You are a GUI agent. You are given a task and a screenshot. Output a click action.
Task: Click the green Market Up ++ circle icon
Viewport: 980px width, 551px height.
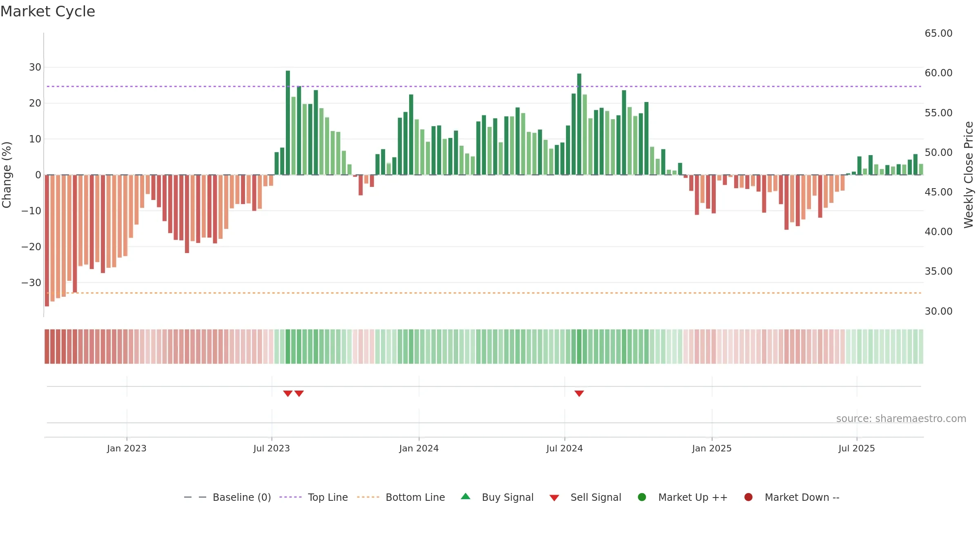click(x=642, y=497)
